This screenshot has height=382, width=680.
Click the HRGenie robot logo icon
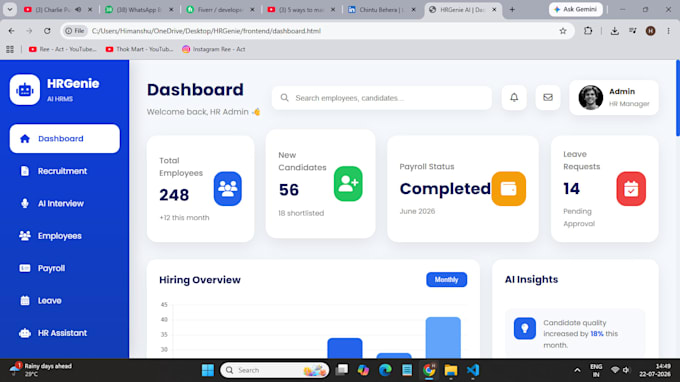pyautogui.click(x=25, y=89)
